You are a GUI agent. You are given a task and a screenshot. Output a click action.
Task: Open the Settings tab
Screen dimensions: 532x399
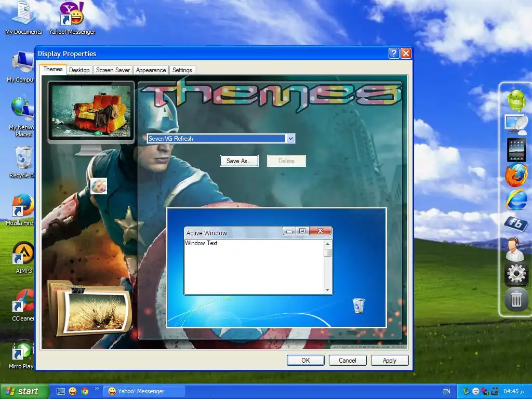coord(182,70)
